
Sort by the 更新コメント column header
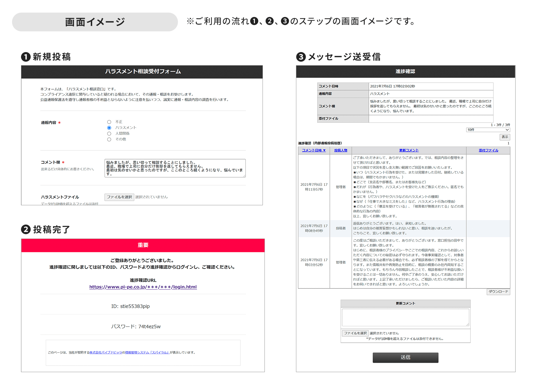coord(409,150)
